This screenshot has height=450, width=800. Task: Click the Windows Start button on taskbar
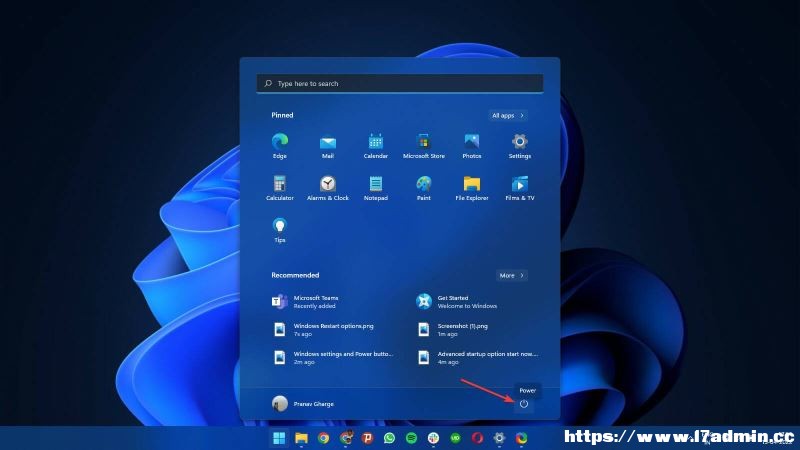coord(279,438)
